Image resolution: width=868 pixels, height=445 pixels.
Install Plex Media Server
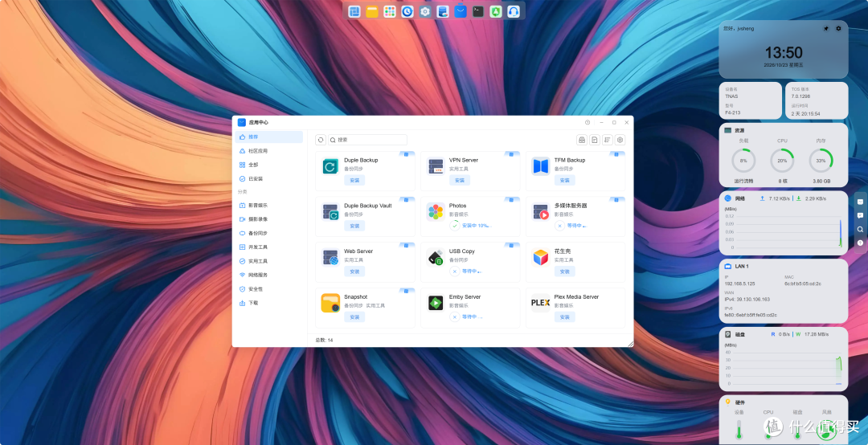565,317
